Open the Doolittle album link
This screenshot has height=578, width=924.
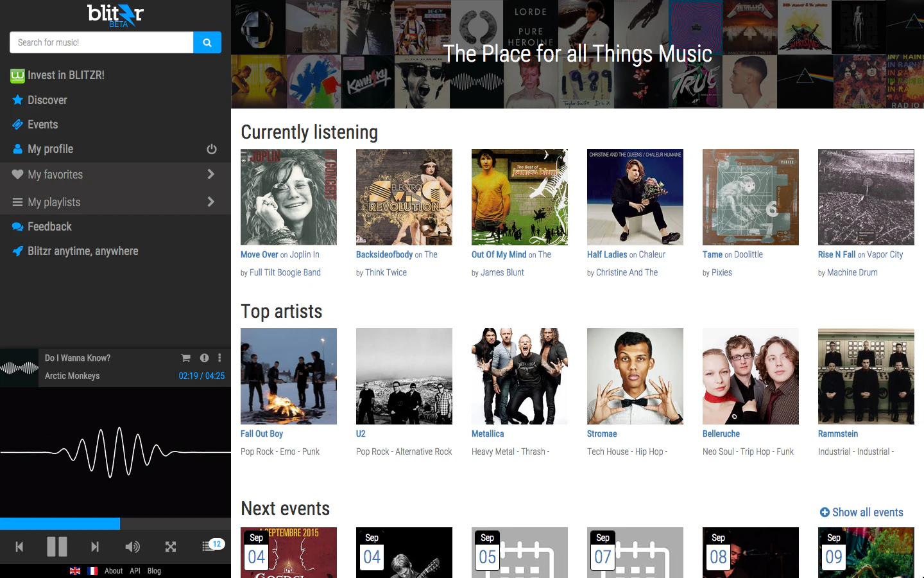pyautogui.click(x=748, y=255)
